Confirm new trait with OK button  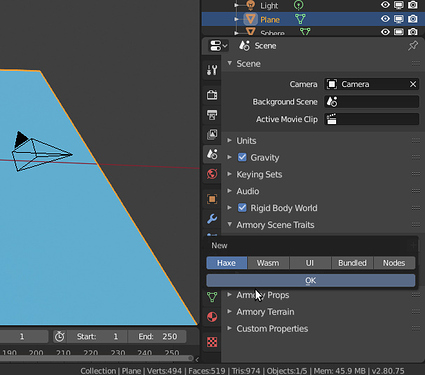click(x=311, y=281)
